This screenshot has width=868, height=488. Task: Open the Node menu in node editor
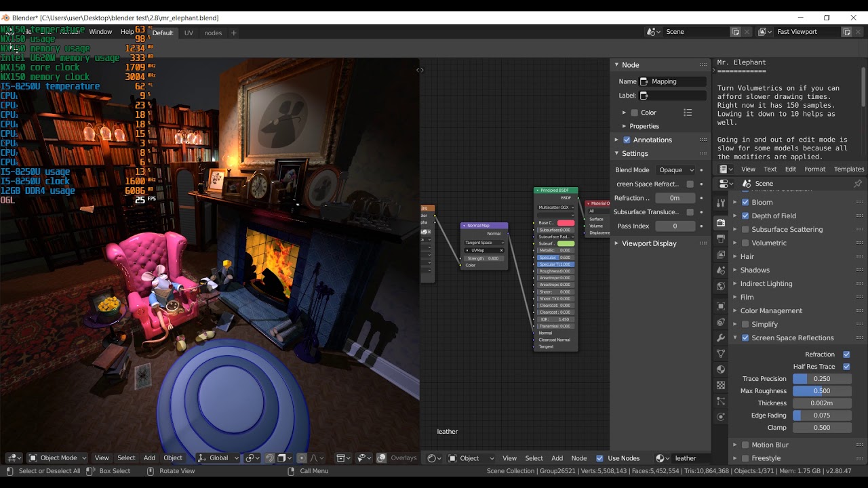pos(578,458)
